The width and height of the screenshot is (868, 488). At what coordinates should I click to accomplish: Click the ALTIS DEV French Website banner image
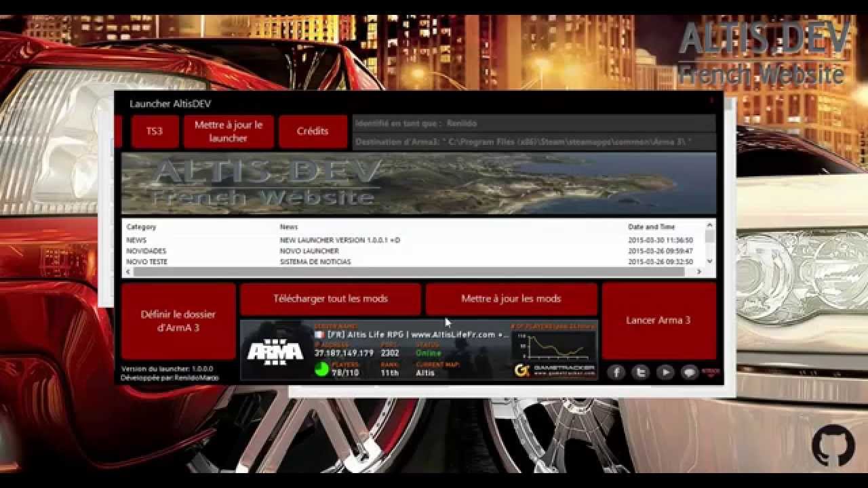click(418, 183)
